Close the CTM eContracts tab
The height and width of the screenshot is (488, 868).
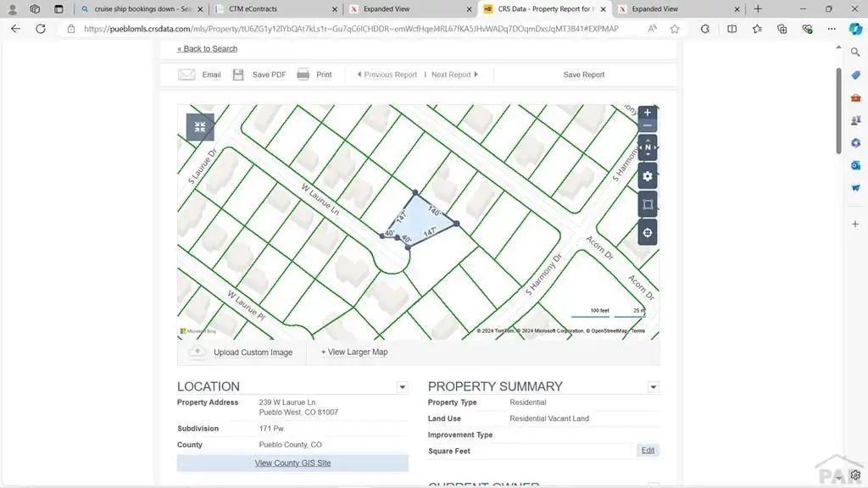(334, 9)
